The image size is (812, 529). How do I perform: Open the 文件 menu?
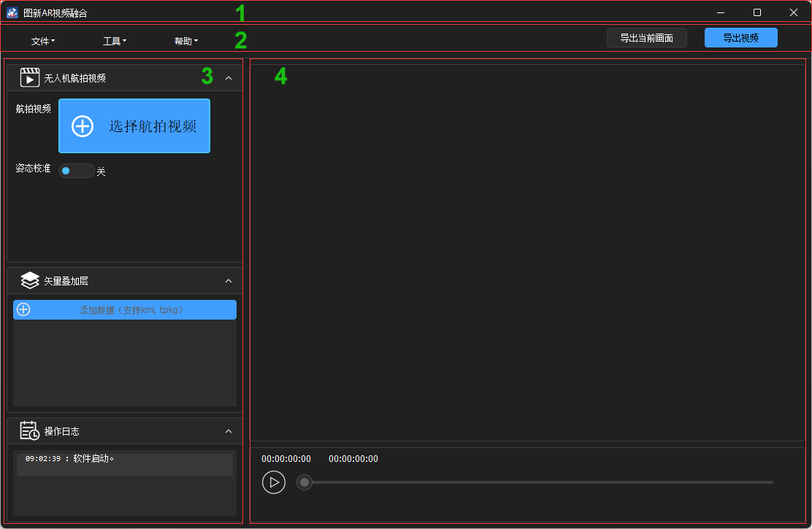click(x=42, y=42)
